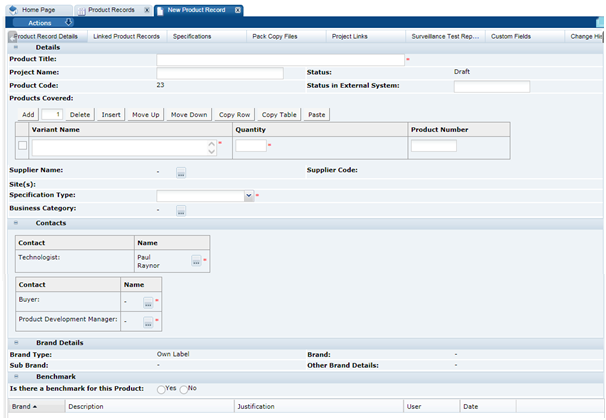Click the Home Page tab icon
Screen dimensions: 606x420
click(x=14, y=10)
